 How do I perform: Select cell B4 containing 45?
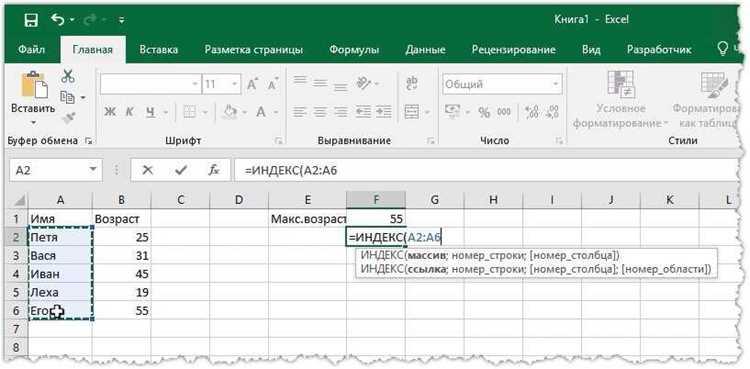pyautogui.click(x=122, y=274)
